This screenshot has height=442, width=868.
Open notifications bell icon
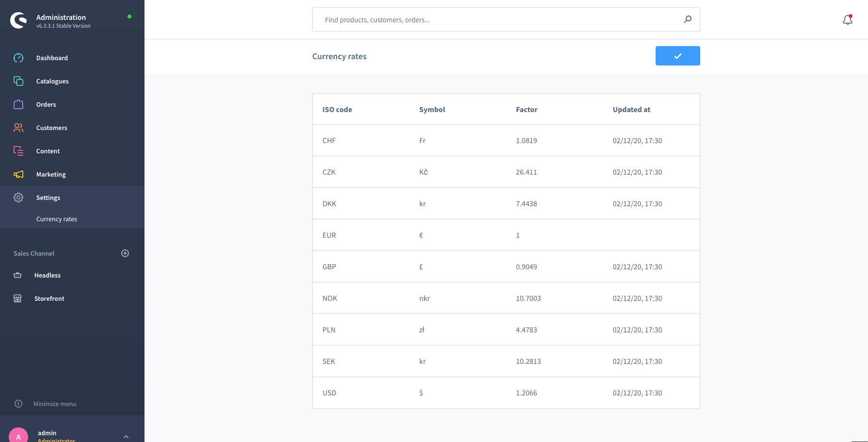coord(847,20)
